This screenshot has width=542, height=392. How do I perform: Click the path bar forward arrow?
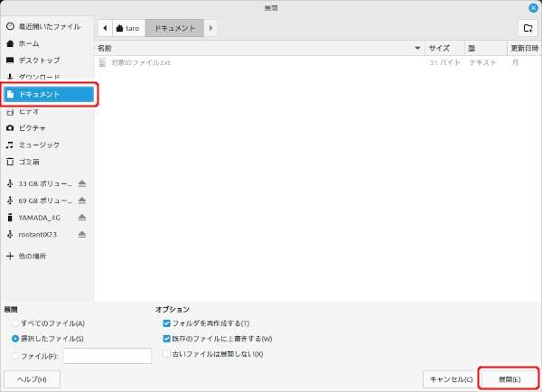(210, 28)
